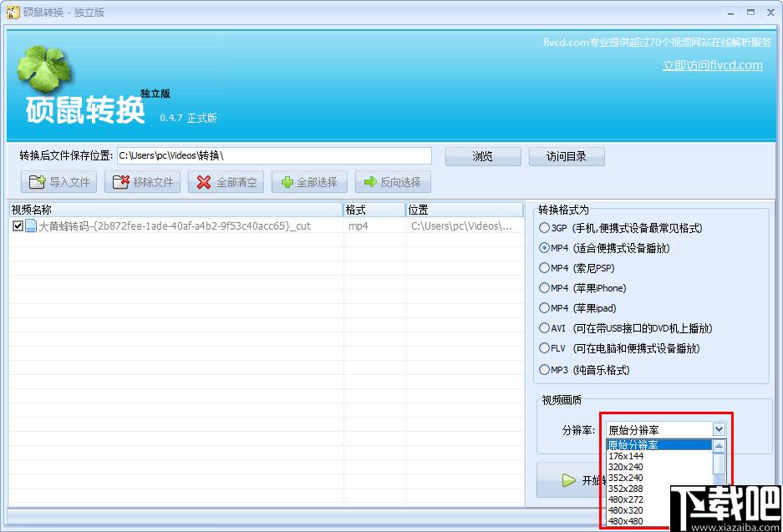Click the Select All (全部选择) button
This screenshot has height=532, width=783.
309,182
